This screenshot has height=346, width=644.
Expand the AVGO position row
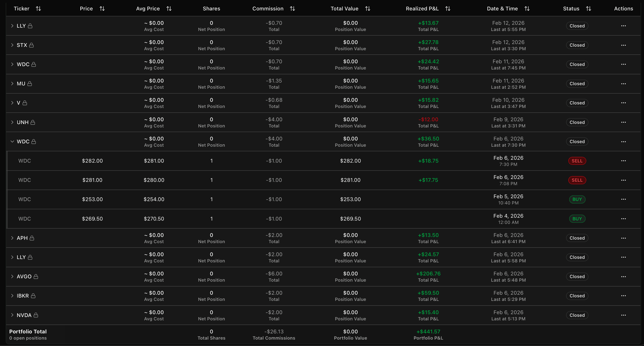point(12,276)
